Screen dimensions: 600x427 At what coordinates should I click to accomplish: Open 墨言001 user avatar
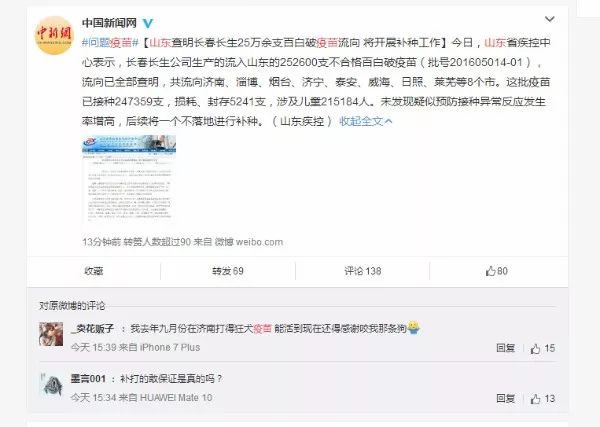tap(51, 384)
